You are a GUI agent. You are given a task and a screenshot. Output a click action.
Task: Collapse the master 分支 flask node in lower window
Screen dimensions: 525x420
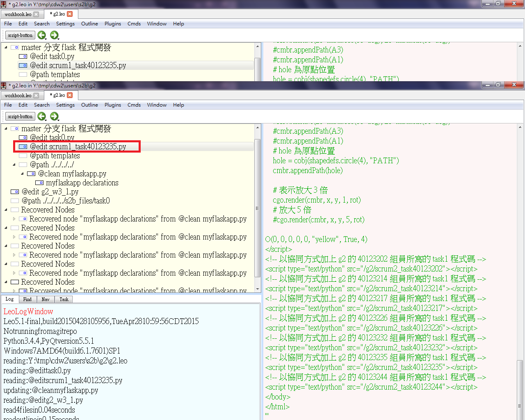(x=6, y=129)
